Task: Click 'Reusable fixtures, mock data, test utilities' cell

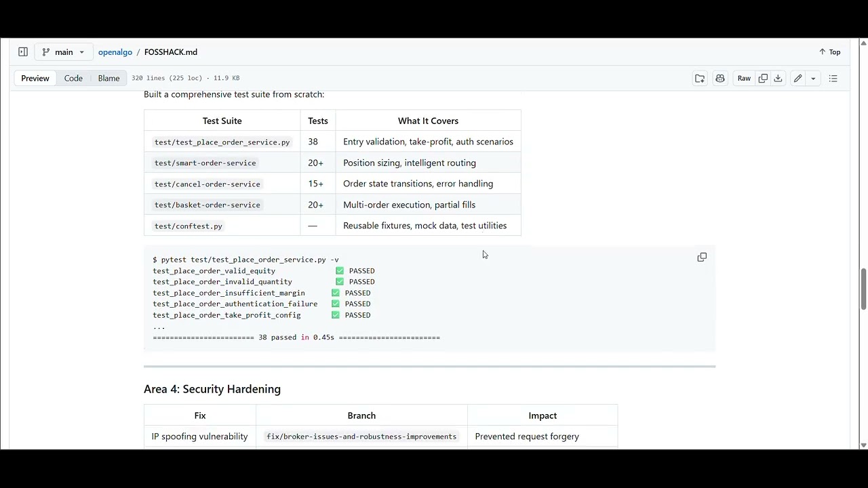Action: [x=428, y=226]
